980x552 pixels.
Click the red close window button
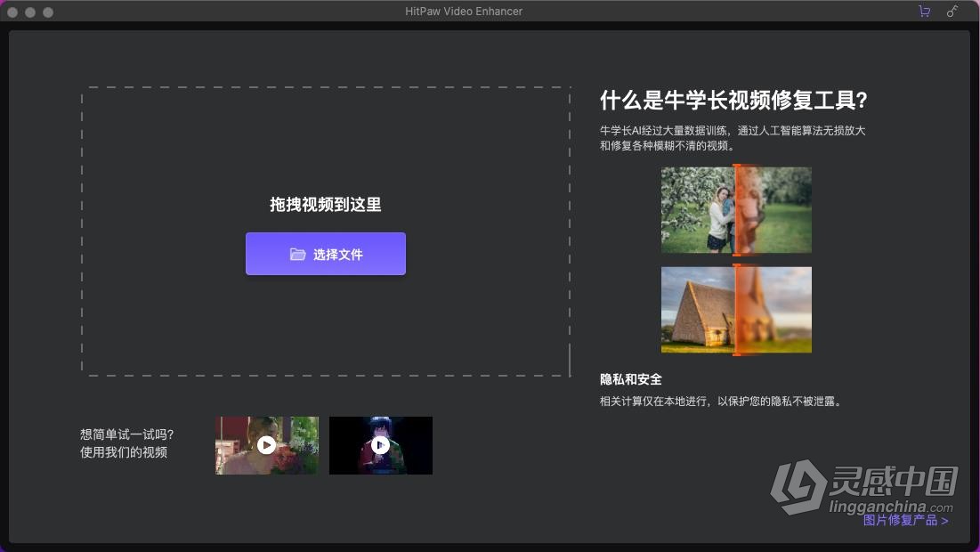[x=12, y=12]
